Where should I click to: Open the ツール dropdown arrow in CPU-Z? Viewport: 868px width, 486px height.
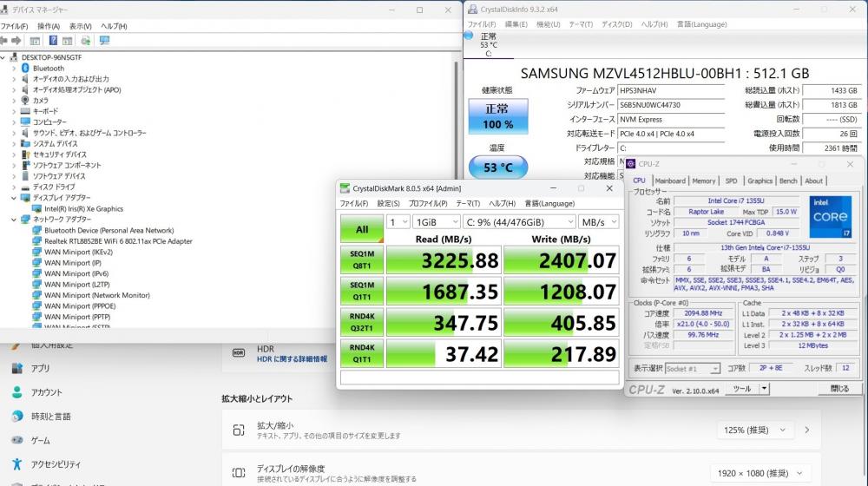pyautogui.click(x=764, y=389)
